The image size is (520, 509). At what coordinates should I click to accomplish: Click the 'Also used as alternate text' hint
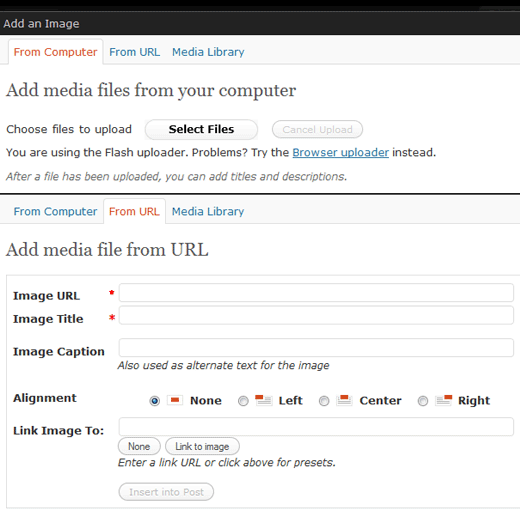tap(223, 366)
